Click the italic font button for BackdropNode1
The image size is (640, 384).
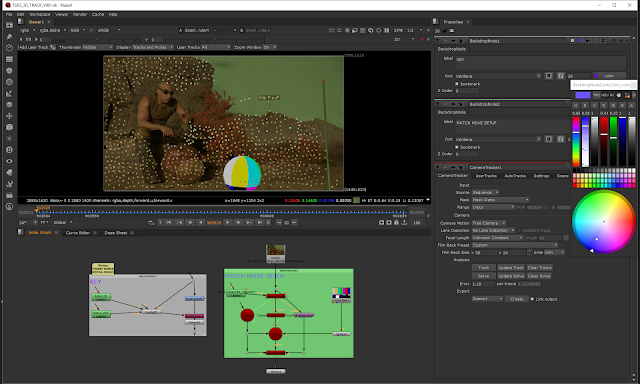[x=561, y=76]
